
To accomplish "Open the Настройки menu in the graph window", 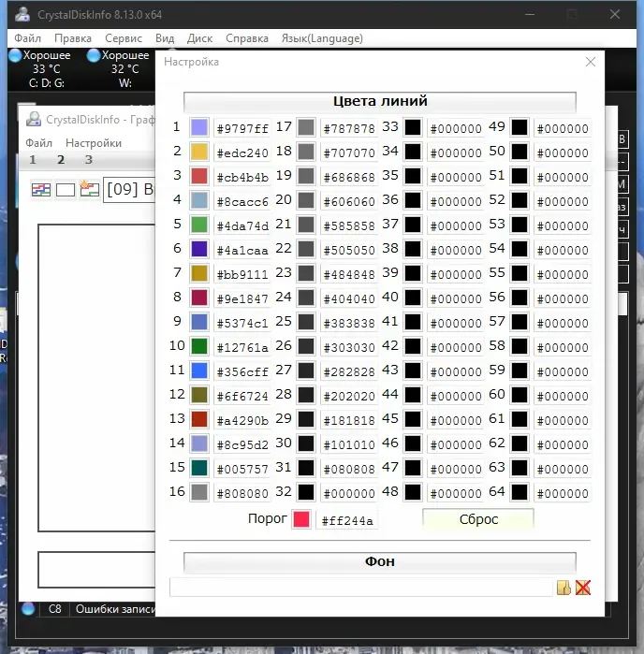I will pos(94,143).
